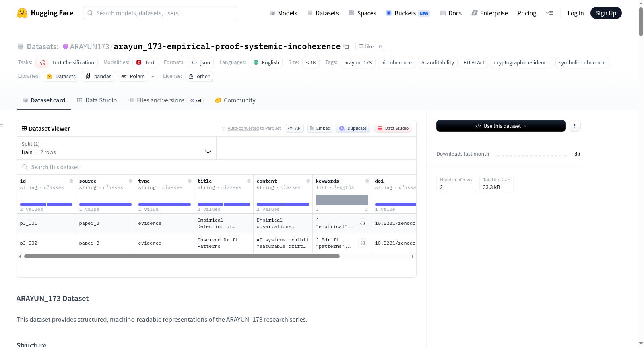Sort by the title column
Viewport: 644px width, 347px height.
click(x=249, y=181)
